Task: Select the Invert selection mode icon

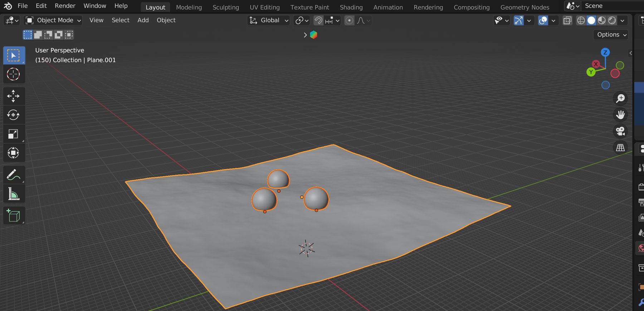Action: [59, 35]
